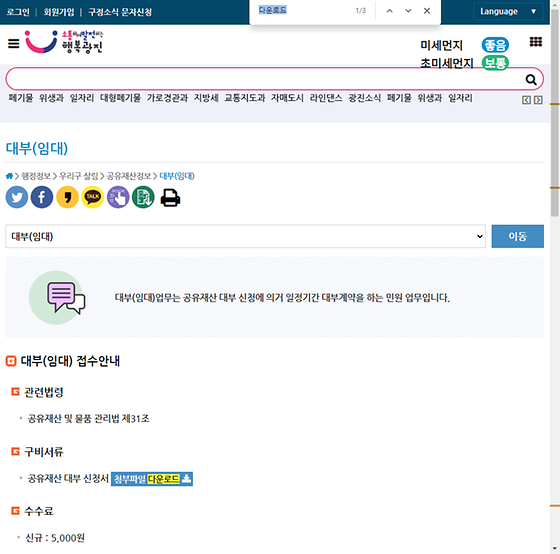Viewport: 560px width, 554px height.
Task: Open the grid sitemap icon
Action: 535,42
